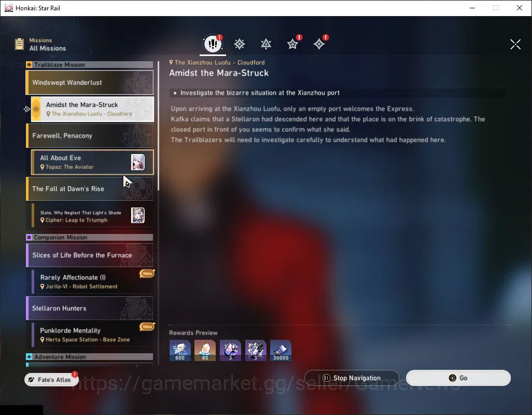Expand The Fall at Dawn's Rise group
Viewport: 532px width, 415px height.
(x=90, y=189)
